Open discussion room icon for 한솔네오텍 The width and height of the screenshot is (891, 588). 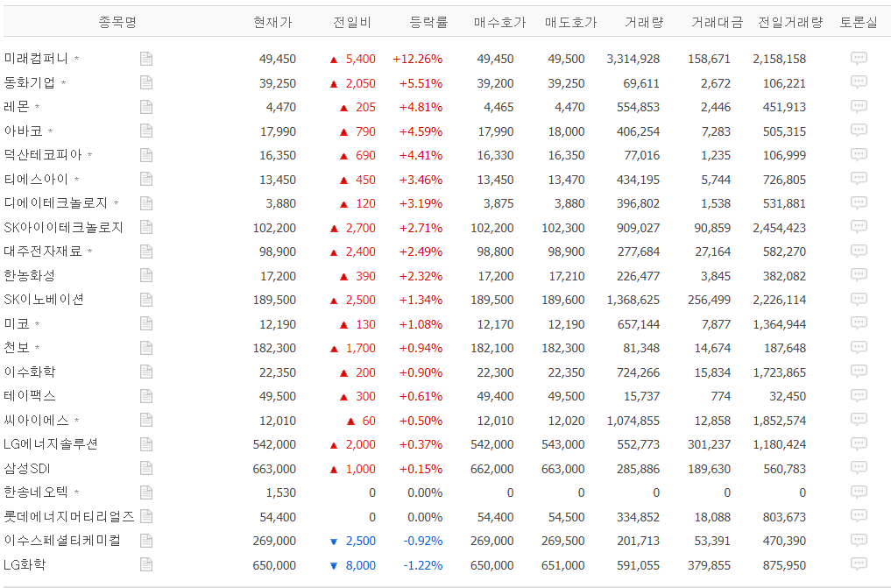(859, 492)
